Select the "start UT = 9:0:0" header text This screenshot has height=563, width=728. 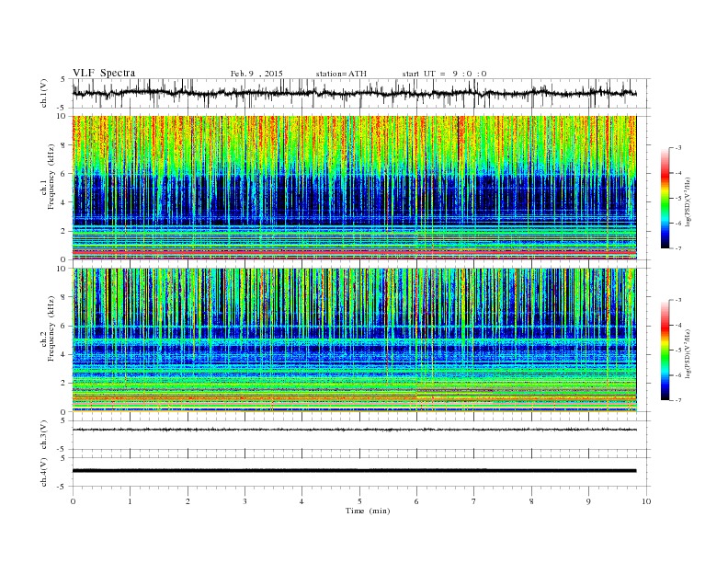(x=444, y=74)
